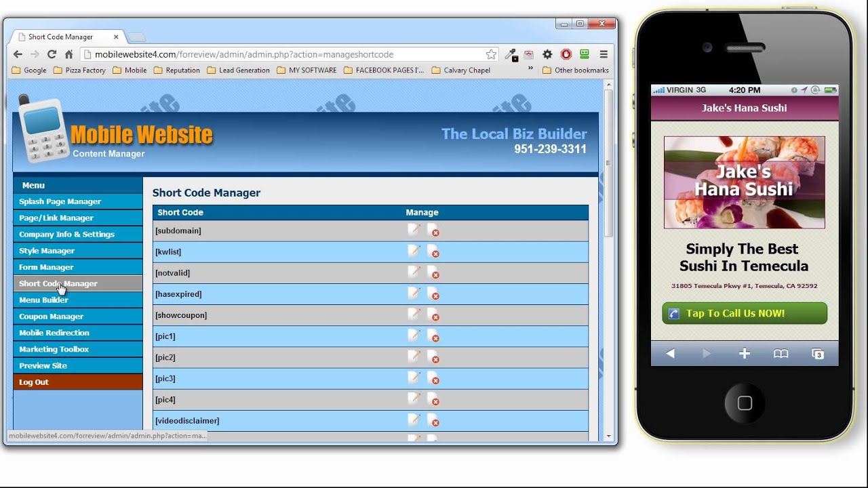
Task: Open Menu Builder
Action: click(78, 300)
